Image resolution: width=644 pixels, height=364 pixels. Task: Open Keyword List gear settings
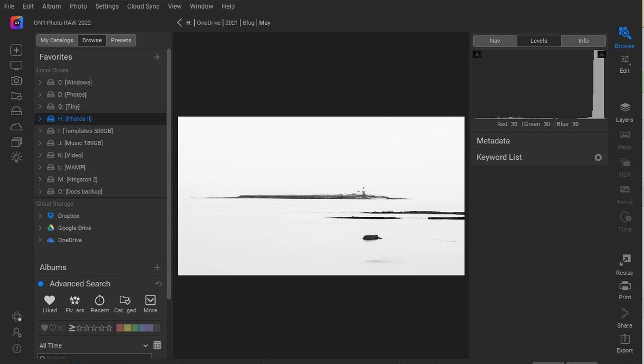click(598, 158)
